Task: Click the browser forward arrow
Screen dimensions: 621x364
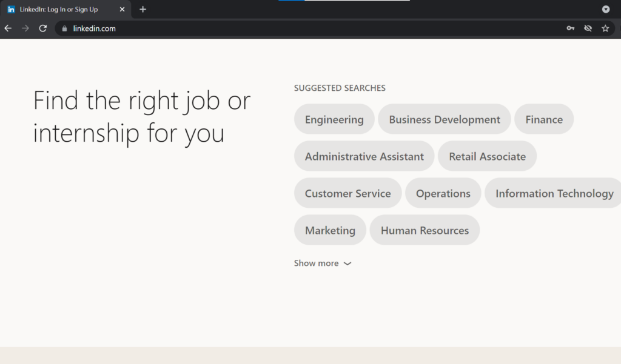Action: (25, 28)
